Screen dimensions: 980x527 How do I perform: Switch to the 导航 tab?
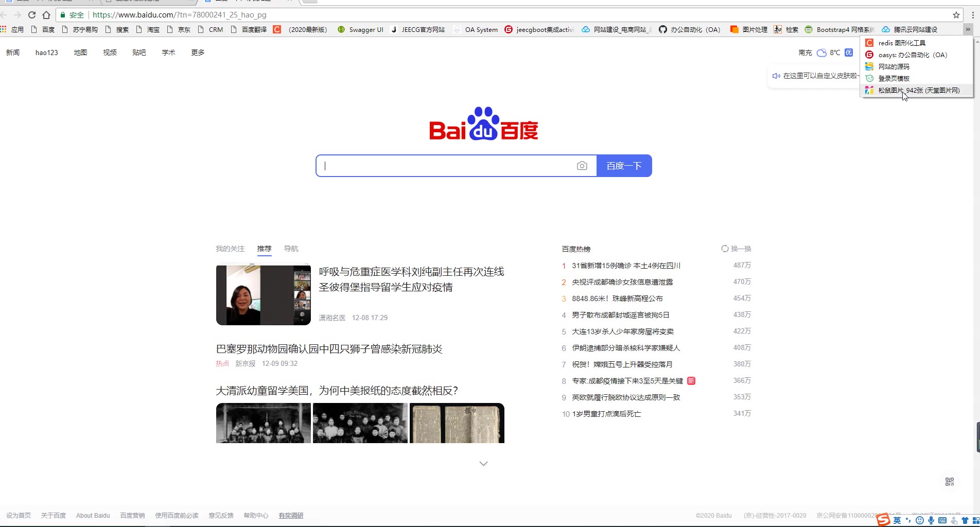[x=291, y=249]
